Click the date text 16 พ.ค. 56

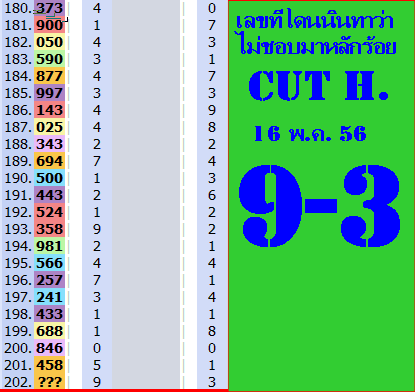[310, 134]
